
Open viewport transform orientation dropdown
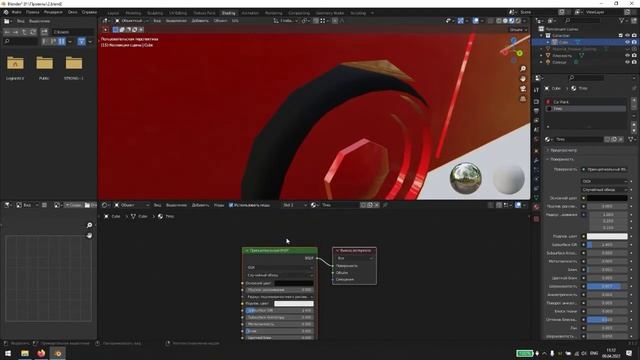pos(286,20)
